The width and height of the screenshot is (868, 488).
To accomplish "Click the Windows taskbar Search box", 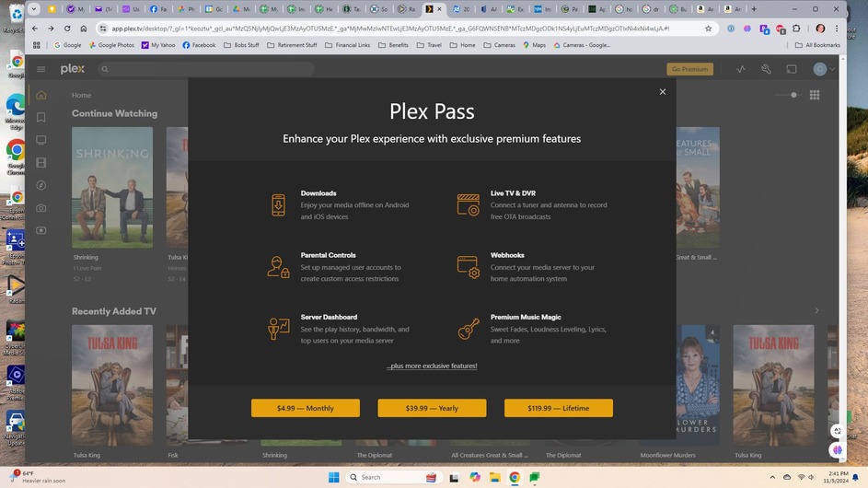I will pyautogui.click(x=393, y=477).
